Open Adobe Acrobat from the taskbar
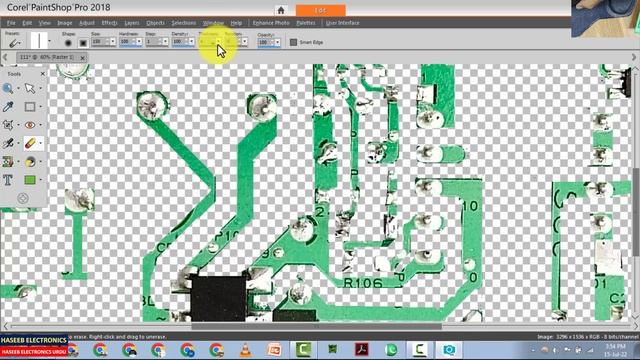Screen dimensions: 640x360 tap(362, 350)
